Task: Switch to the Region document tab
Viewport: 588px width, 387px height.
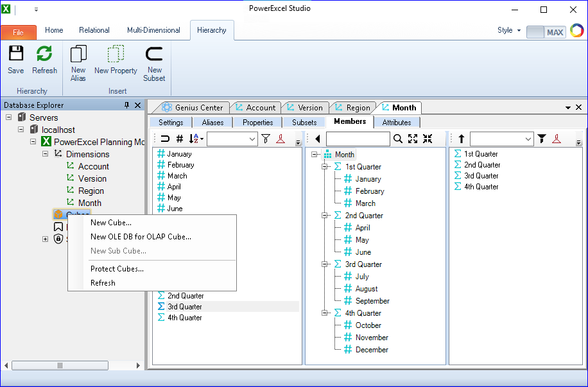Action: coord(353,108)
